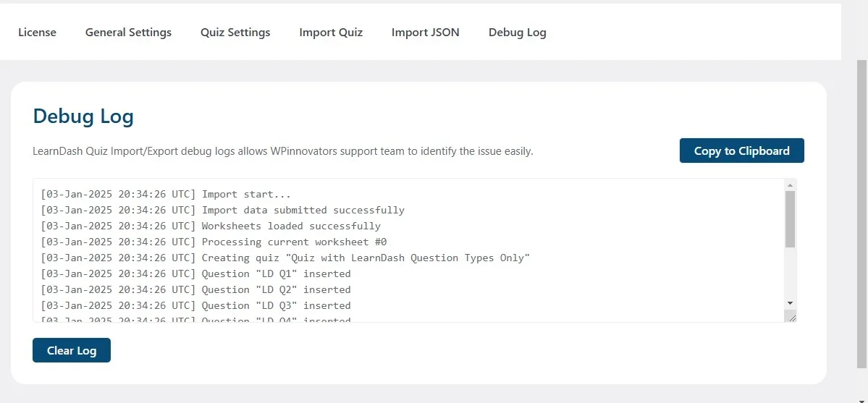Click the log textarea scroll down arrow
The image size is (868, 403).
[x=790, y=303]
